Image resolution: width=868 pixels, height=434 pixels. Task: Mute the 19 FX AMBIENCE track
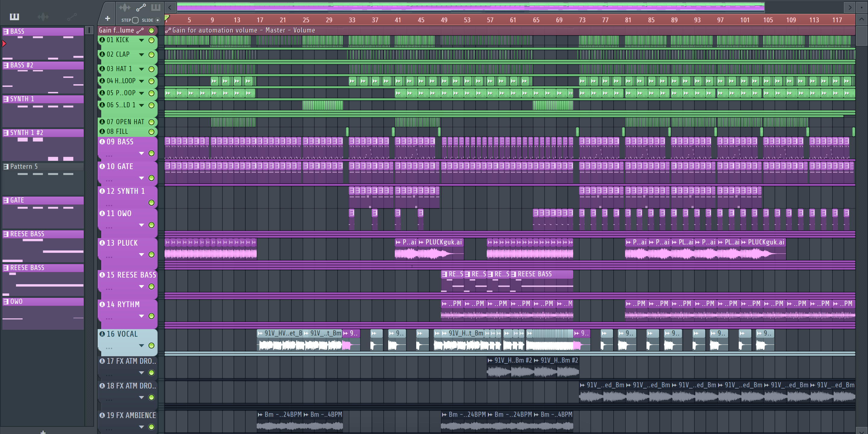[152, 427]
